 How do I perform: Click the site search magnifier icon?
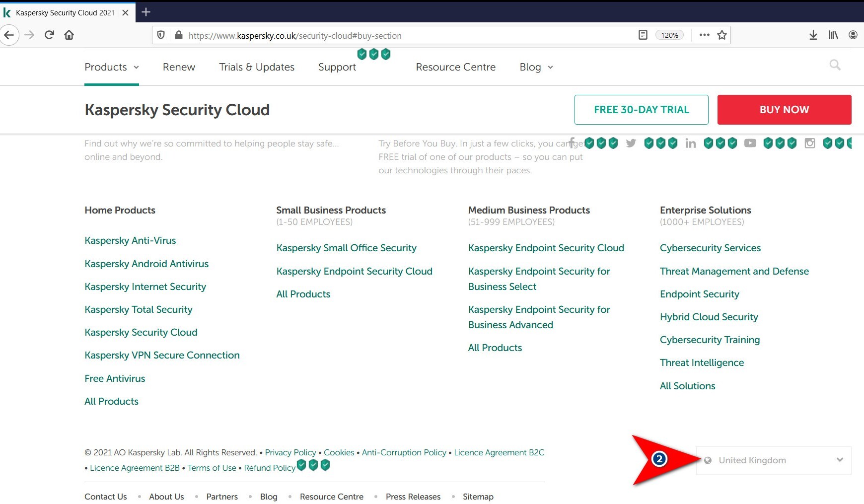pyautogui.click(x=835, y=65)
